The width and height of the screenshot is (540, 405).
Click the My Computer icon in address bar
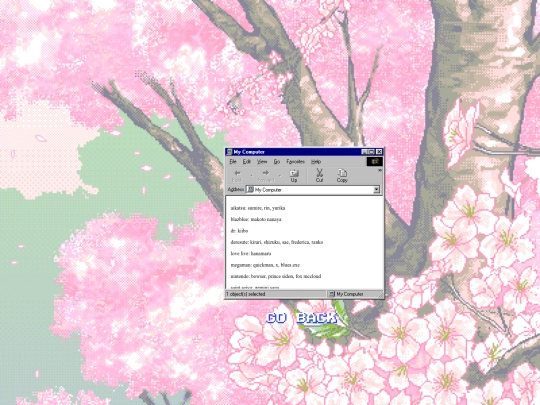pos(250,190)
